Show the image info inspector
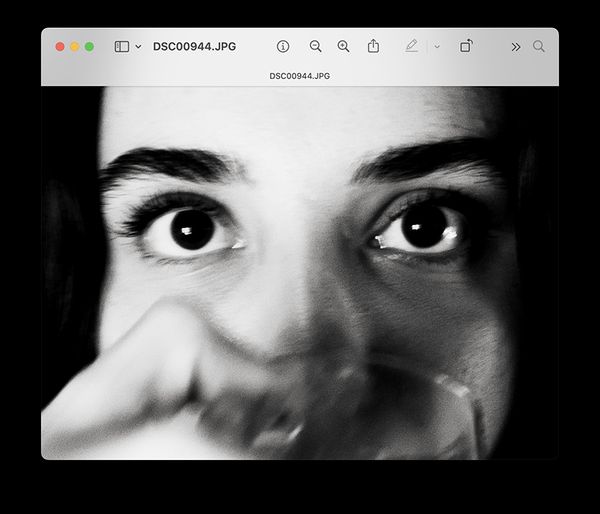This screenshot has width=600, height=514. pos(283,47)
